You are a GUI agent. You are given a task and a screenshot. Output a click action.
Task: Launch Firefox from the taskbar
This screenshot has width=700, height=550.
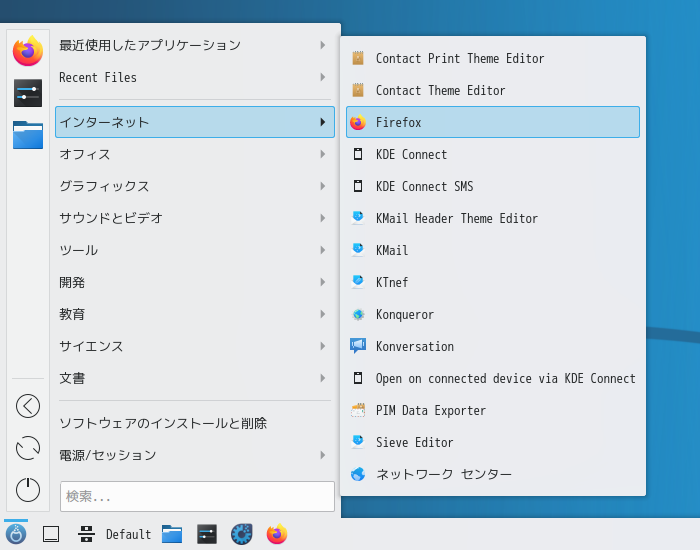click(277, 534)
